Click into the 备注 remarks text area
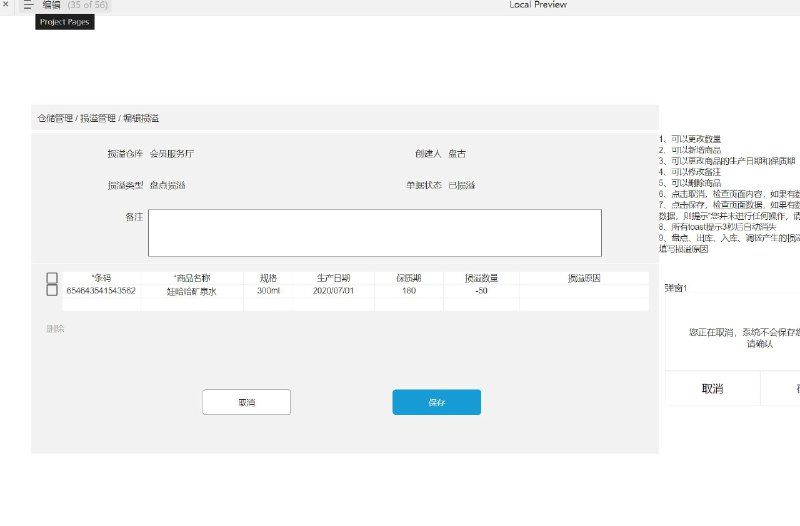This screenshot has width=800, height=526. (375, 233)
